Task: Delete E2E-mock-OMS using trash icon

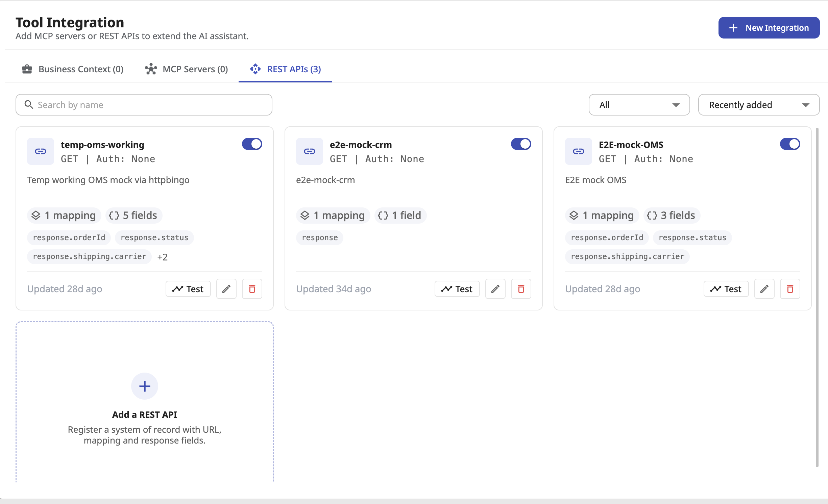Action: [790, 289]
